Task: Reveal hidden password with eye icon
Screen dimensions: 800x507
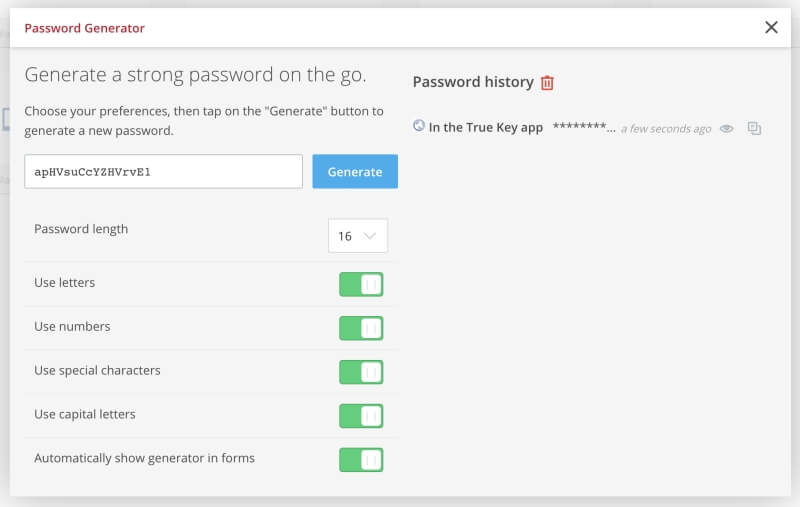Action: point(727,129)
